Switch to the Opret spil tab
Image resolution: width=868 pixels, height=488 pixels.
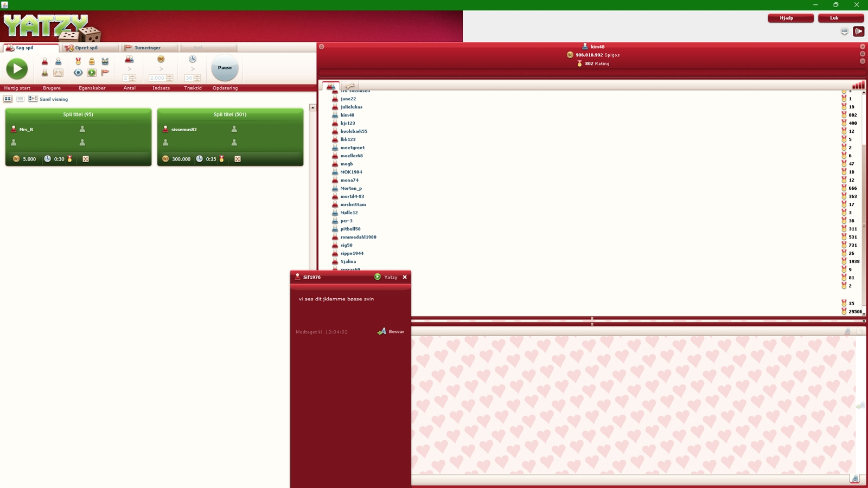tap(86, 48)
